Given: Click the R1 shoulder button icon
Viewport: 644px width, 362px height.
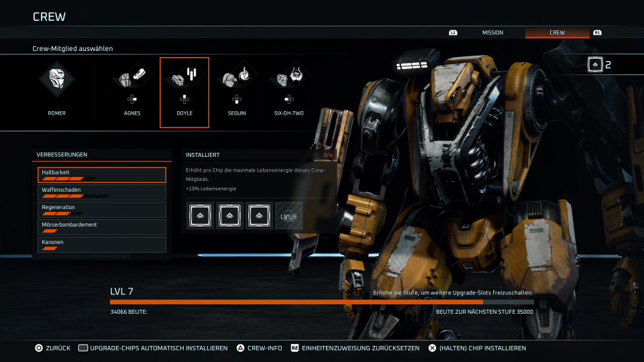Looking at the screenshot, I should coord(597,32).
